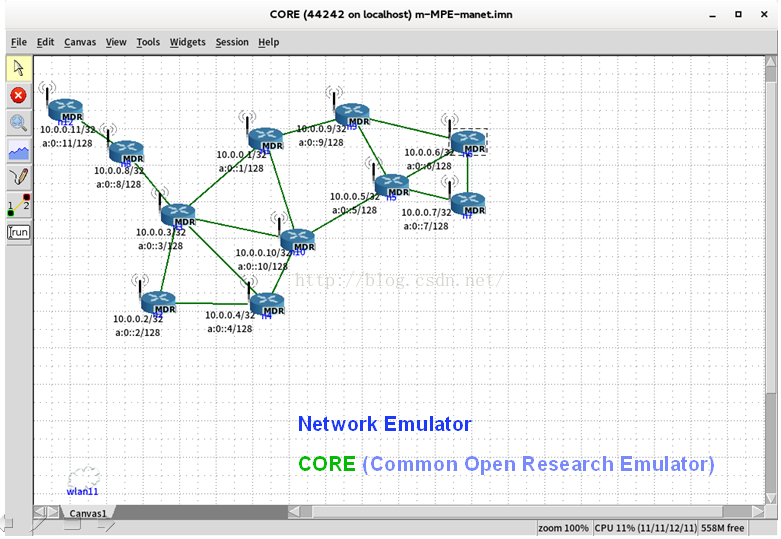Screen dimensions: 781x539
Task: Select the arrow selection tool
Action: (19, 68)
